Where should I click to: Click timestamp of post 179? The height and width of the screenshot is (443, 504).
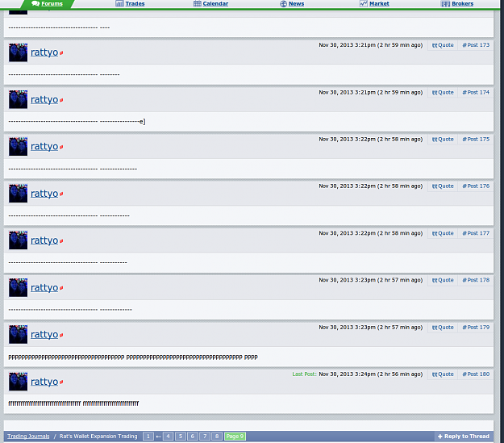pyautogui.click(x=371, y=327)
